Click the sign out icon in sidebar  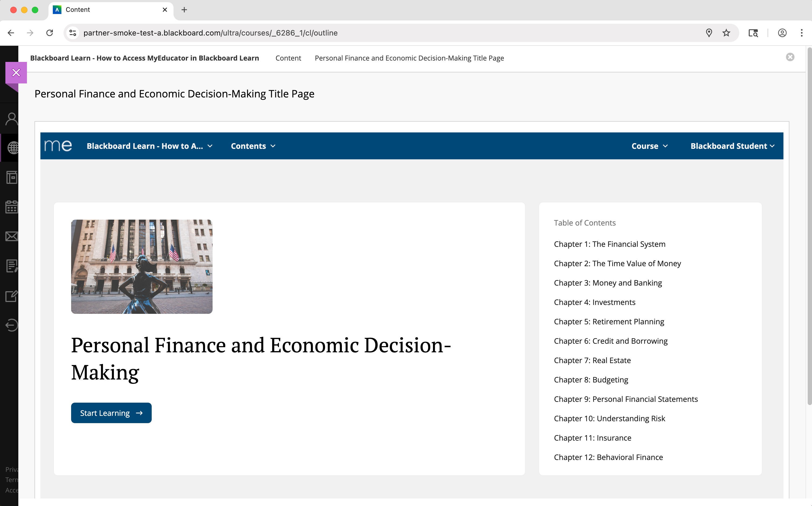coord(12,325)
